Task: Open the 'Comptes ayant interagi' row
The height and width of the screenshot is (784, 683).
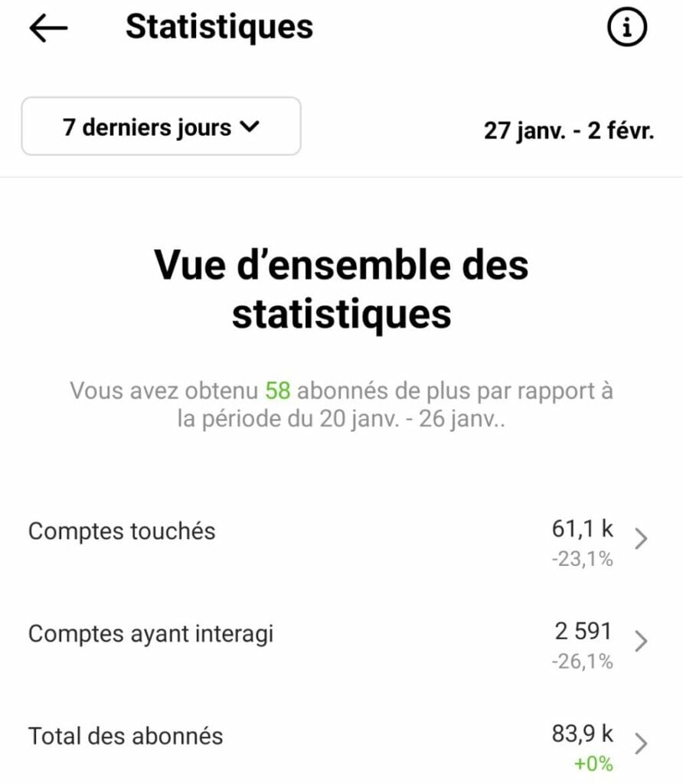Action: (x=151, y=634)
